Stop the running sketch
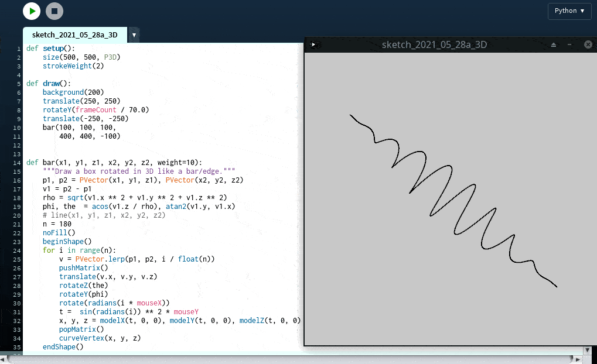Viewport: 597px width, 364px height. pyautogui.click(x=54, y=11)
